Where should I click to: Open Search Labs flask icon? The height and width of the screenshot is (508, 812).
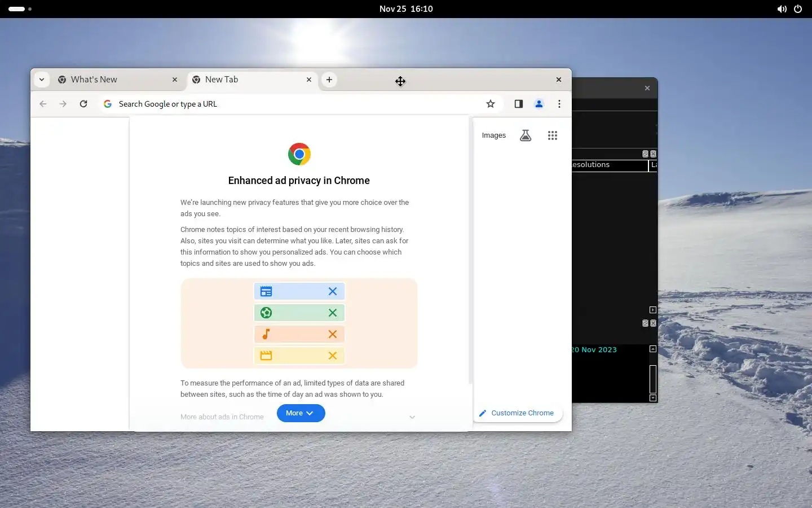tap(526, 135)
